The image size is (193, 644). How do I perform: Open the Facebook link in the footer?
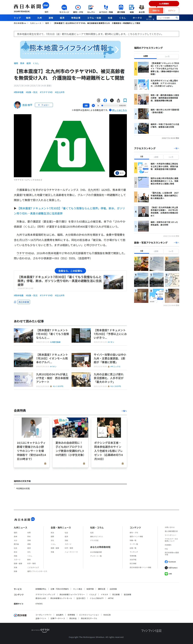(x=170, y=562)
